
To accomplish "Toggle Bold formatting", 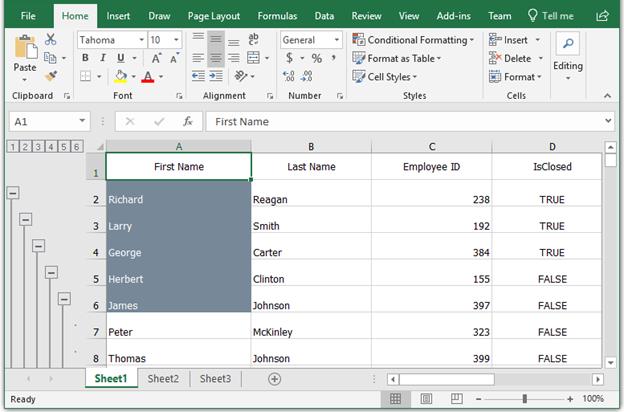I will pyautogui.click(x=86, y=58).
